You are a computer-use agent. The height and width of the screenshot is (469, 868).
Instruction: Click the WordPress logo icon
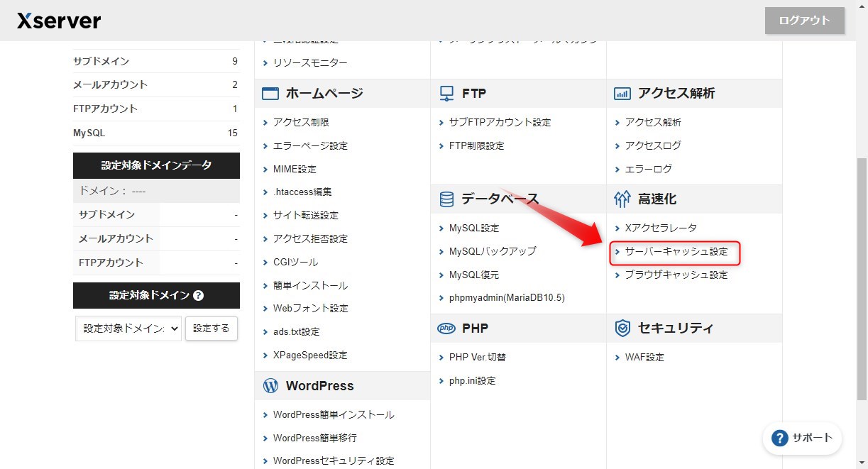(x=270, y=385)
